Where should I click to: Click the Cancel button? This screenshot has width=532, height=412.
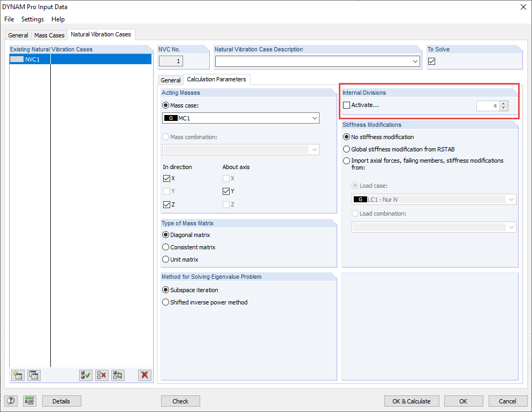(507, 401)
